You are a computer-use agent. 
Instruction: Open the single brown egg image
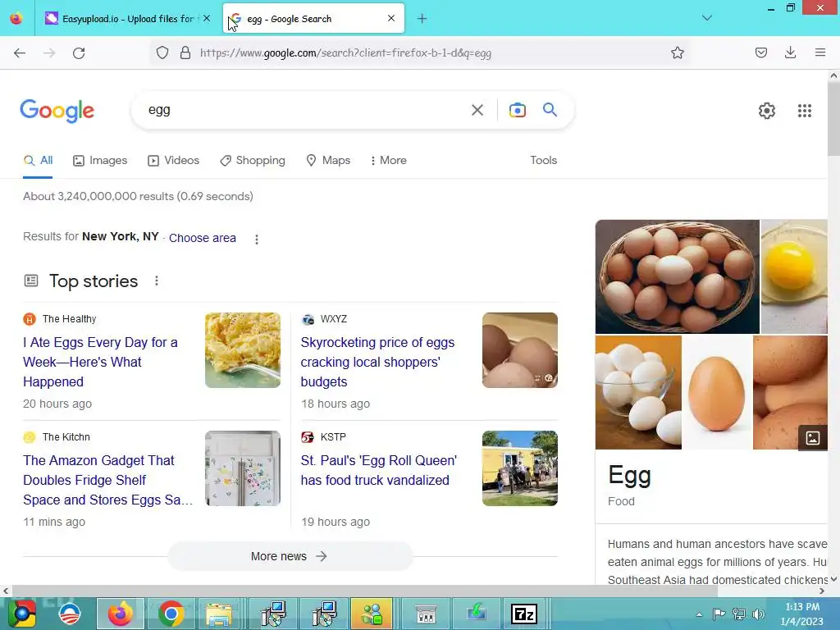pyautogui.click(x=717, y=393)
